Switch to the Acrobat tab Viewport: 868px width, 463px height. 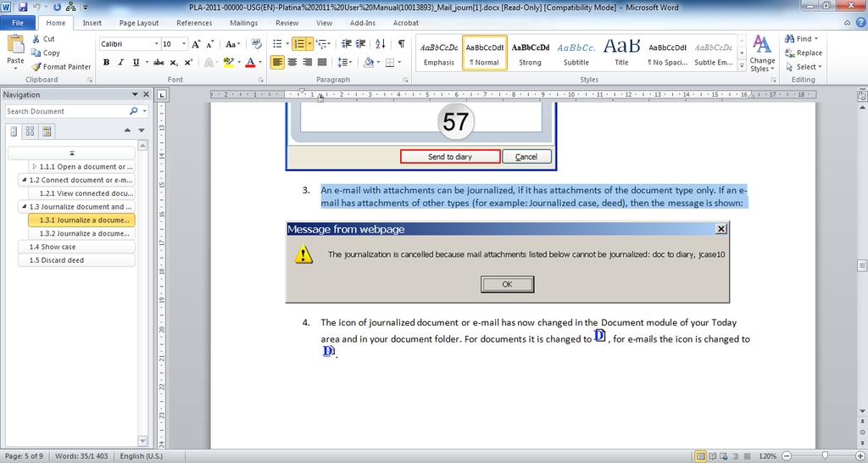406,23
